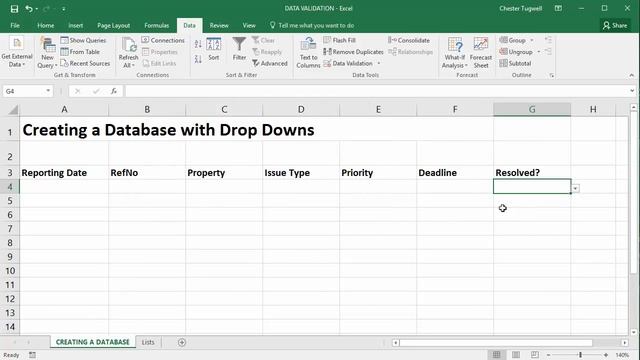This screenshot has width=640, height=360.
Task: Open the Sort dialog button
Action: [213, 49]
